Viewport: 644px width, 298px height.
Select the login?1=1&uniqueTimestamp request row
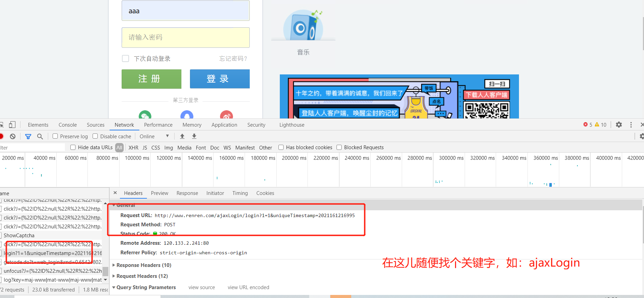tap(51, 253)
